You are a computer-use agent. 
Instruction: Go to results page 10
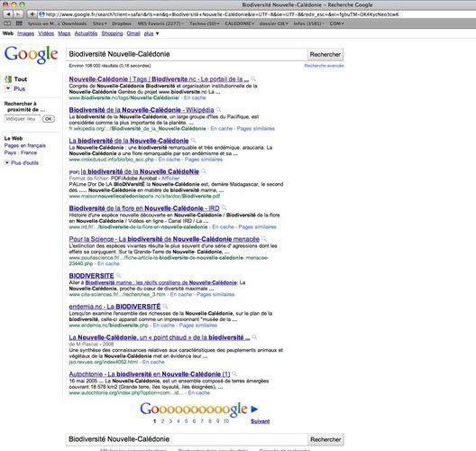[x=226, y=421]
